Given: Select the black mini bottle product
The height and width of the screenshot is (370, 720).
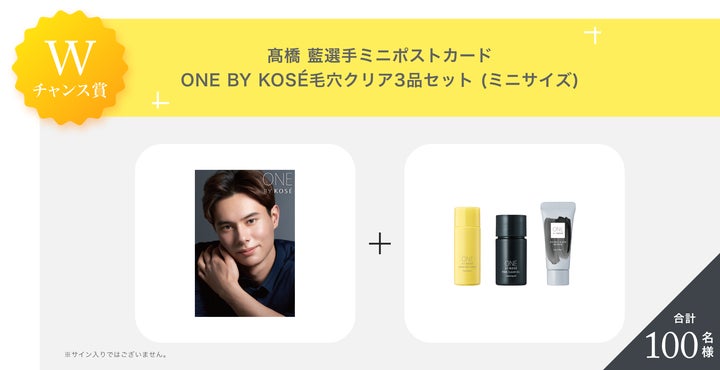Looking at the screenshot, I should pos(511,250).
